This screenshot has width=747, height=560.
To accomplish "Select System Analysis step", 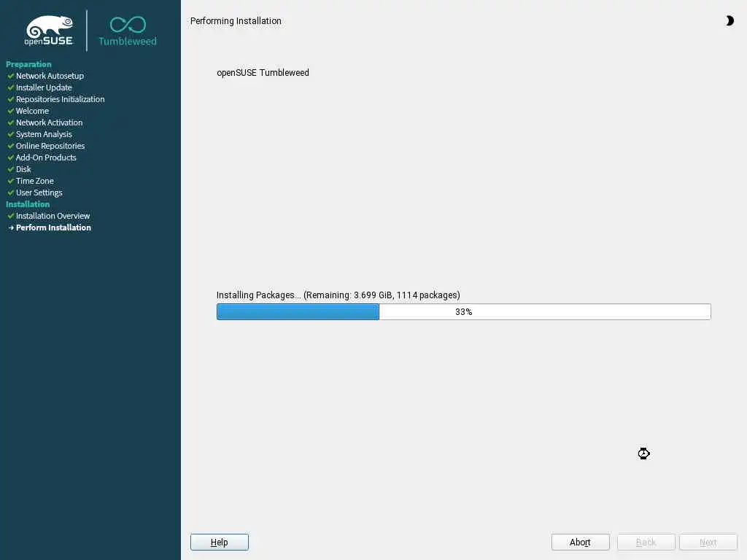I will 44,134.
